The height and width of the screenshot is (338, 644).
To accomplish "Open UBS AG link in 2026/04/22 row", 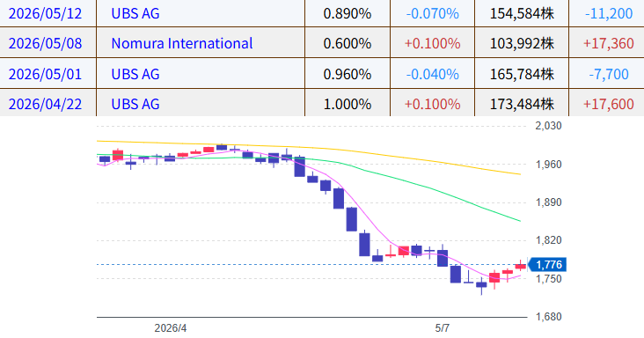I will click(135, 105).
